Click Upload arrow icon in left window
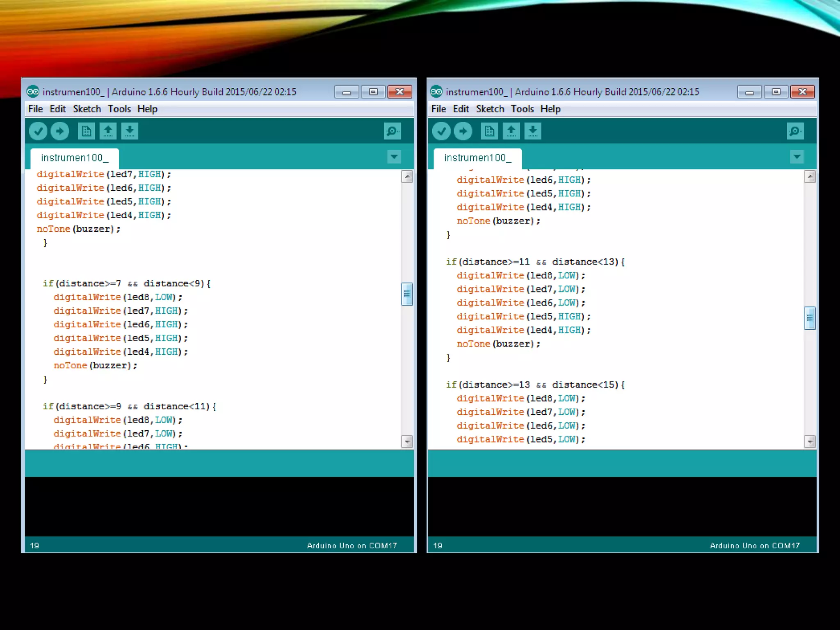Image resolution: width=840 pixels, height=630 pixels. pyautogui.click(x=60, y=131)
